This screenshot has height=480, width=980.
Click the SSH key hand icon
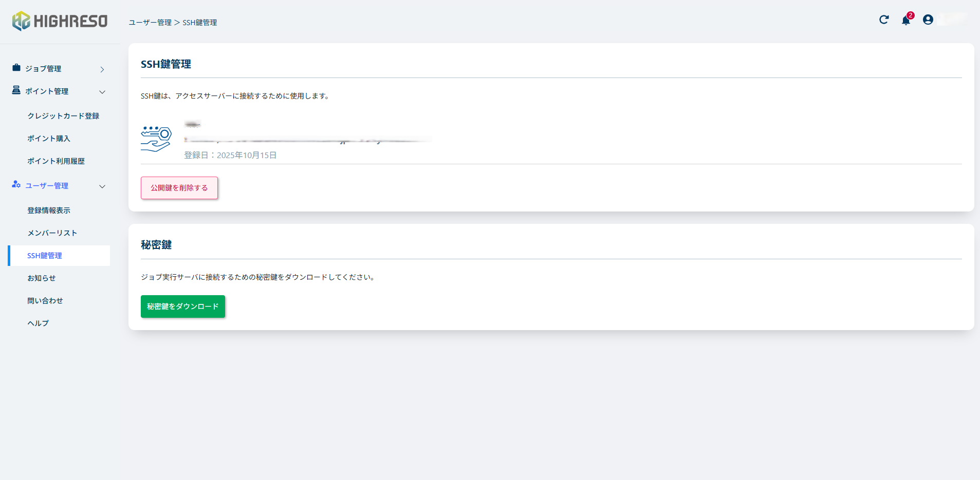156,139
